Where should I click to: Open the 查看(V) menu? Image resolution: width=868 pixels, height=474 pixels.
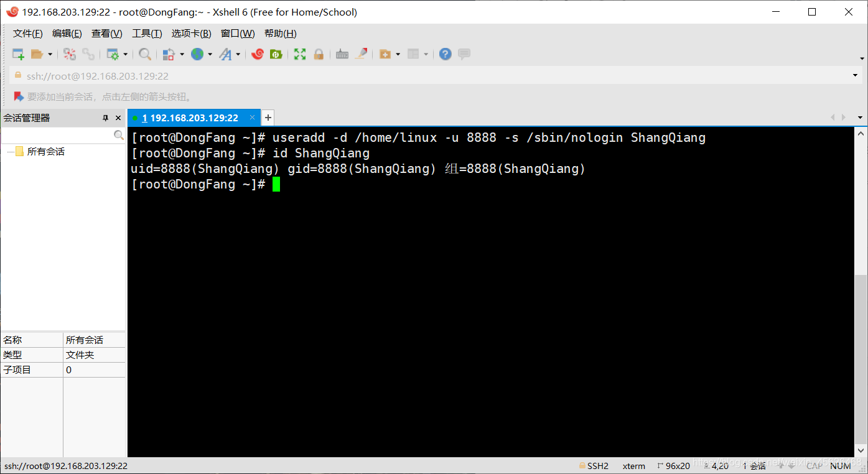(107, 34)
